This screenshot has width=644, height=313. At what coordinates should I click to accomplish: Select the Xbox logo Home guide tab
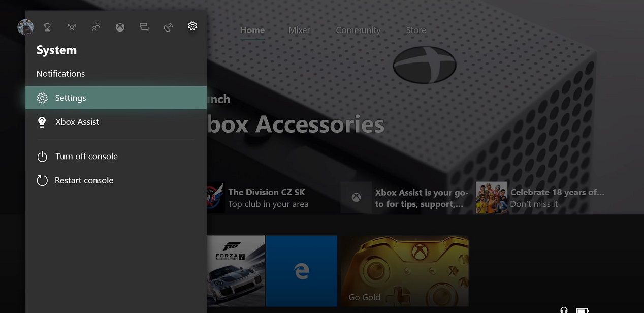pos(120,27)
